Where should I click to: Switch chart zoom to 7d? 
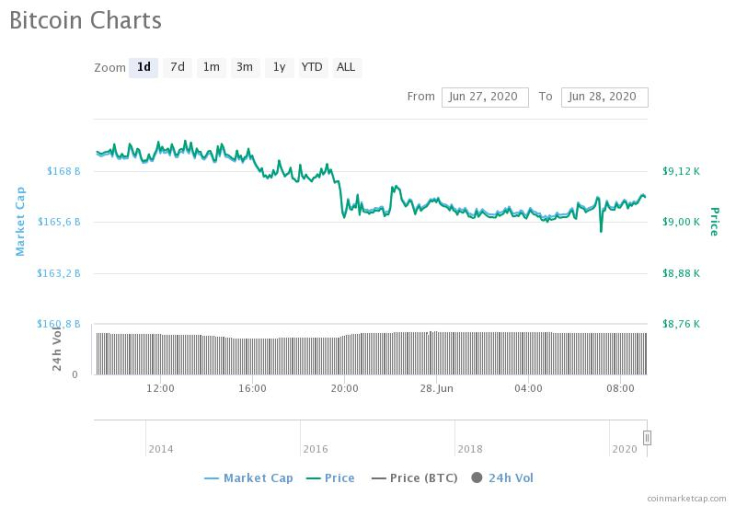[x=177, y=68]
